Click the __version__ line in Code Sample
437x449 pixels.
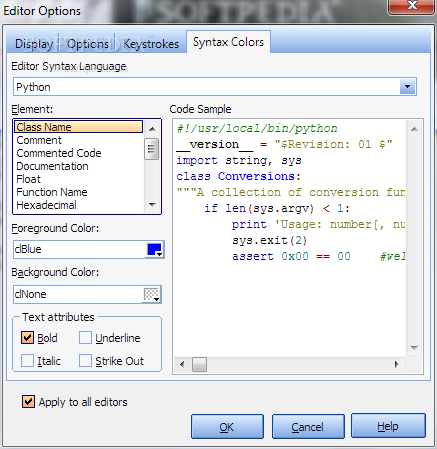285,144
